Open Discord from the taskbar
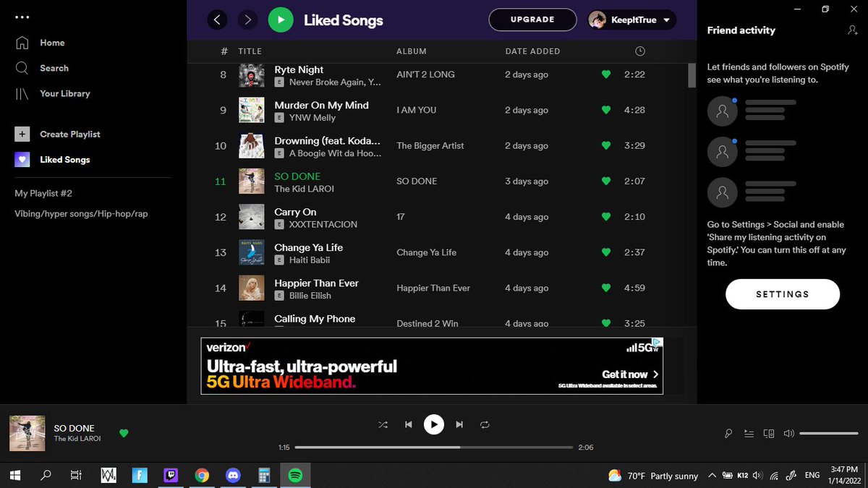The image size is (868, 488). (x=233, y=475)
